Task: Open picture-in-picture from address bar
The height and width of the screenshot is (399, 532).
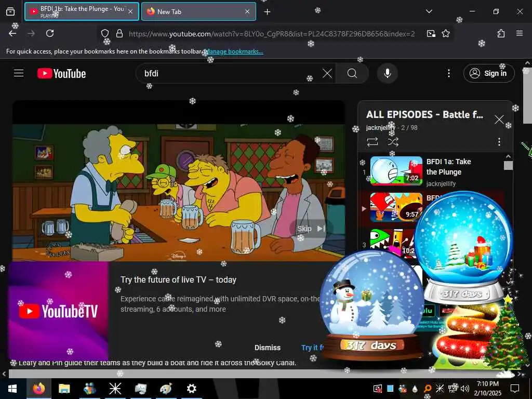Action: click(431, 33)
